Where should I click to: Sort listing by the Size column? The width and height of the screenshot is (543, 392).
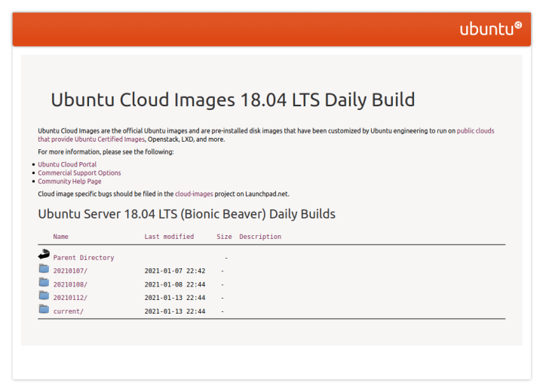point(224,237)
